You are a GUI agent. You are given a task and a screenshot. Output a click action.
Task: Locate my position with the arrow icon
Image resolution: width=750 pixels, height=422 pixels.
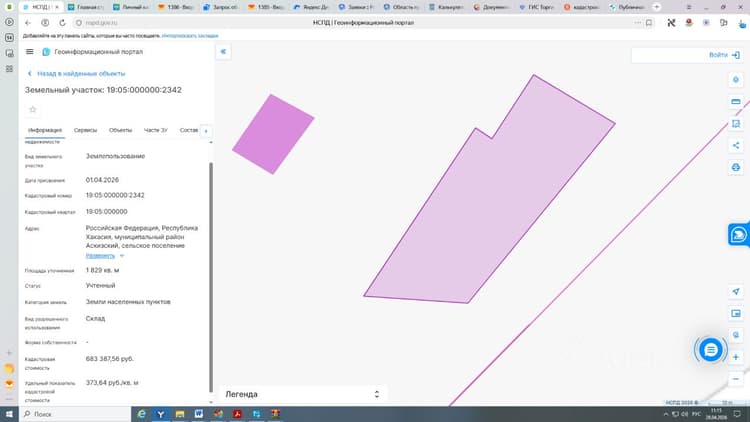tap(736, 291)
